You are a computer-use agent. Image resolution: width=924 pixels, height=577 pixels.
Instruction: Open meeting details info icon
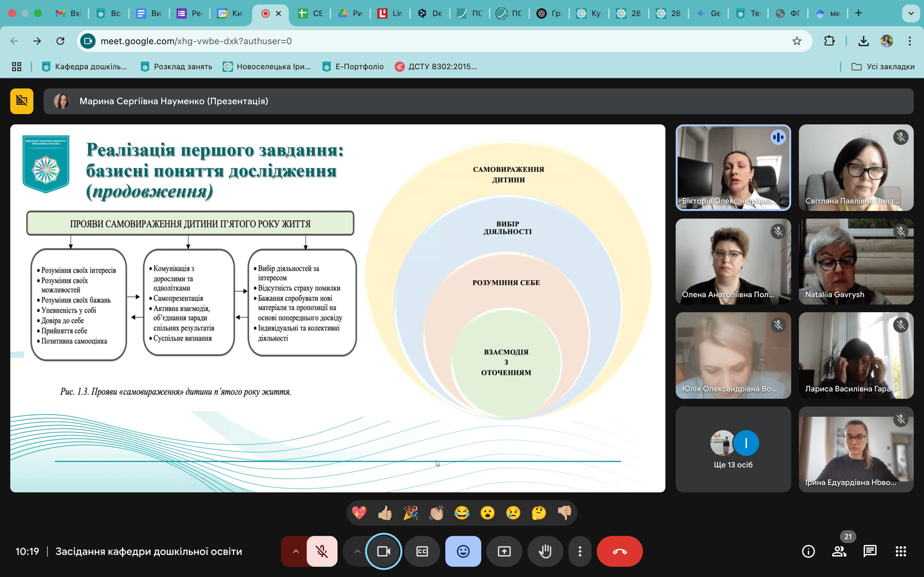pos(808,551)
